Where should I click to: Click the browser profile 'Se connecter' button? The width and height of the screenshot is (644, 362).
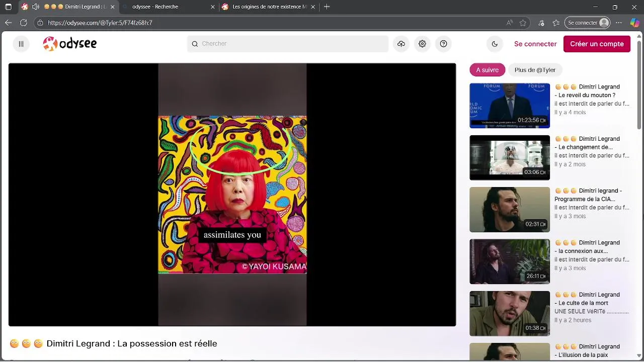tap(588, 23)
